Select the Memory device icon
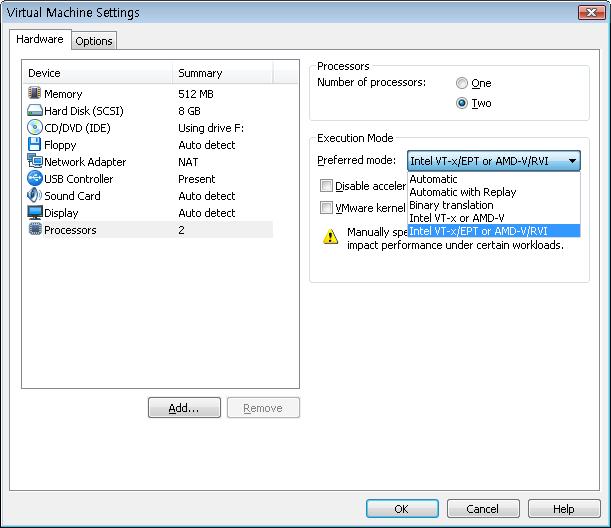611x528 pixels. point(34,93)
